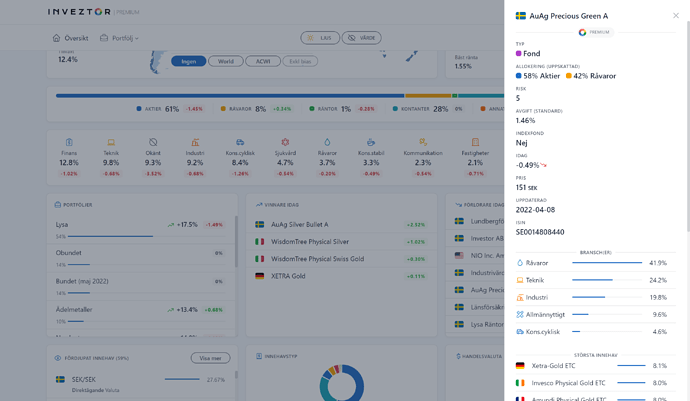Open the Portfölj dropdown menu

[x=119, y=38]
